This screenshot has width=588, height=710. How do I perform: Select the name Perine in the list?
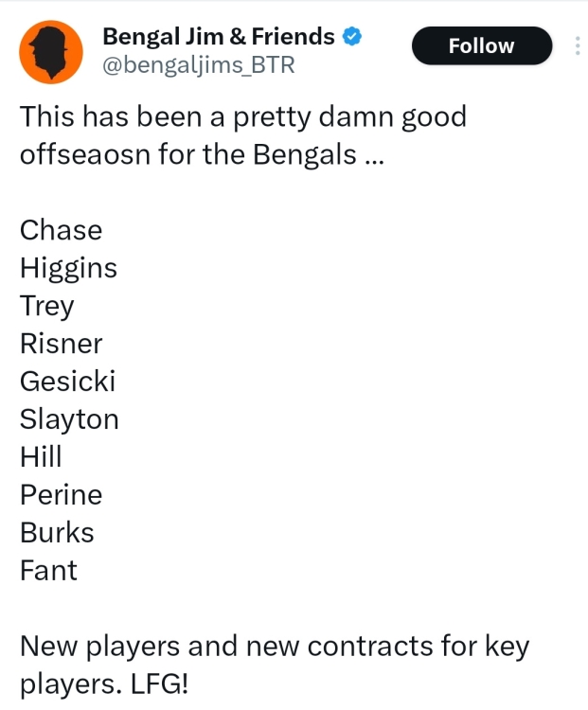[x=61, y=494]
